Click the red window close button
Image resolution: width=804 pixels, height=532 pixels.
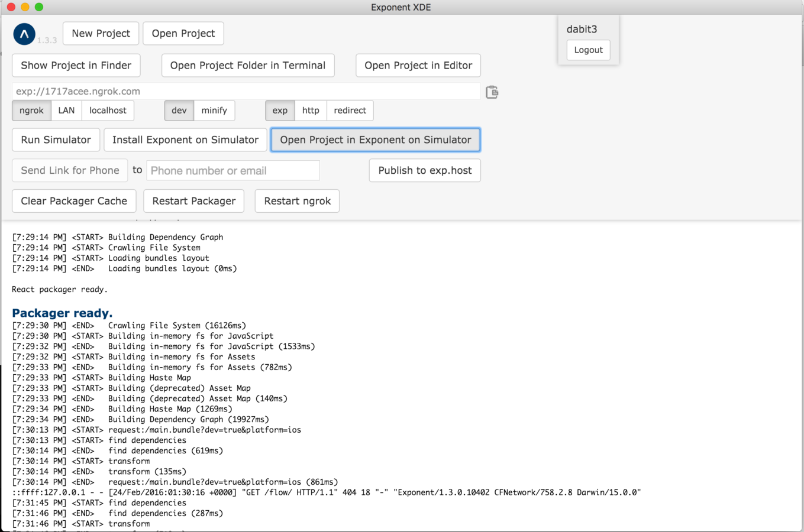[11, 7]
